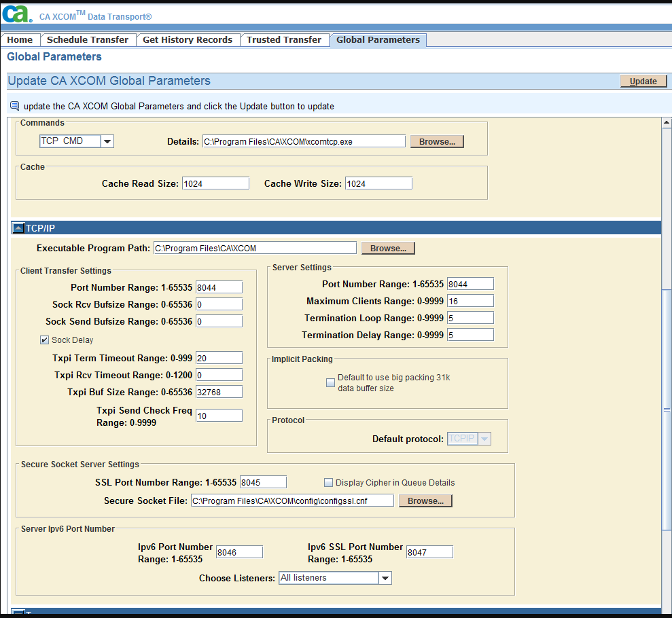Open the Choose Listeners dropdown
This screenshot has height=618, width=672.
point(385,578)
